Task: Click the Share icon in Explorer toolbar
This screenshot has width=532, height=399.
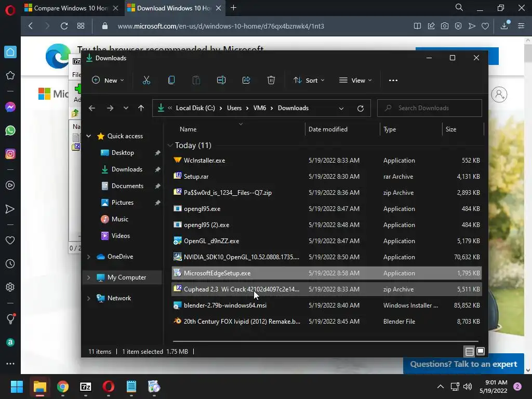Action: point(246,81)
